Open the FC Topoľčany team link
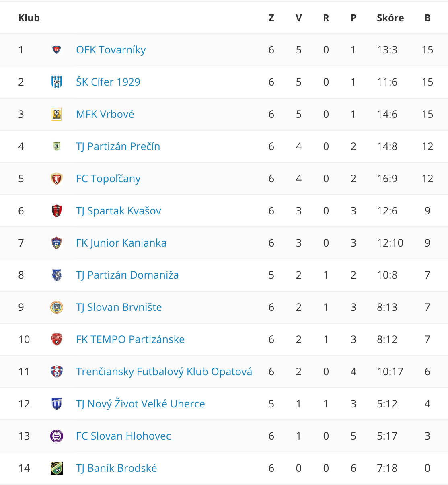 coord(109,179)
